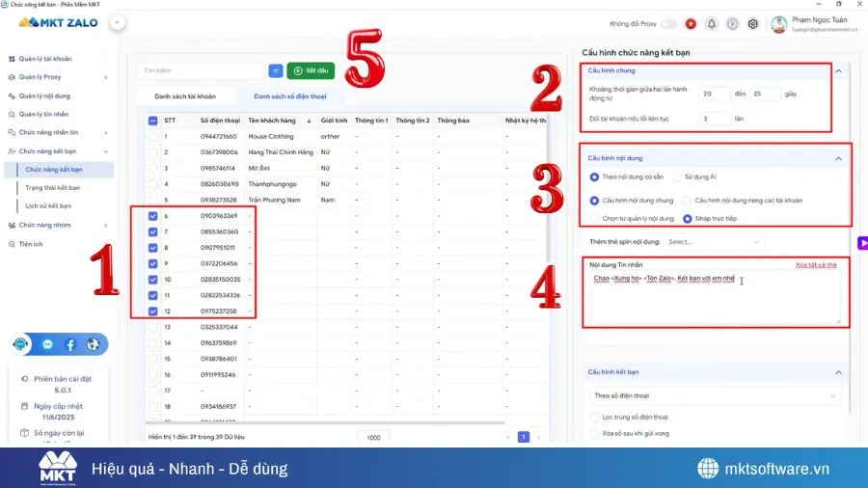Click the Vietnam flag language icon

[691, 23]
